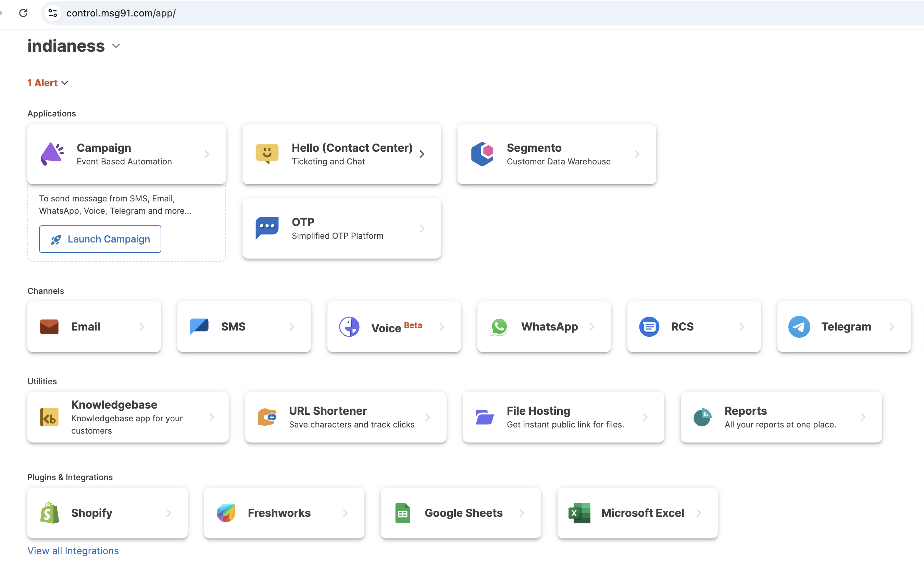924x572 pixels.
Task: Open Telegram channel chevron arrow
Action: pos(891,326)
